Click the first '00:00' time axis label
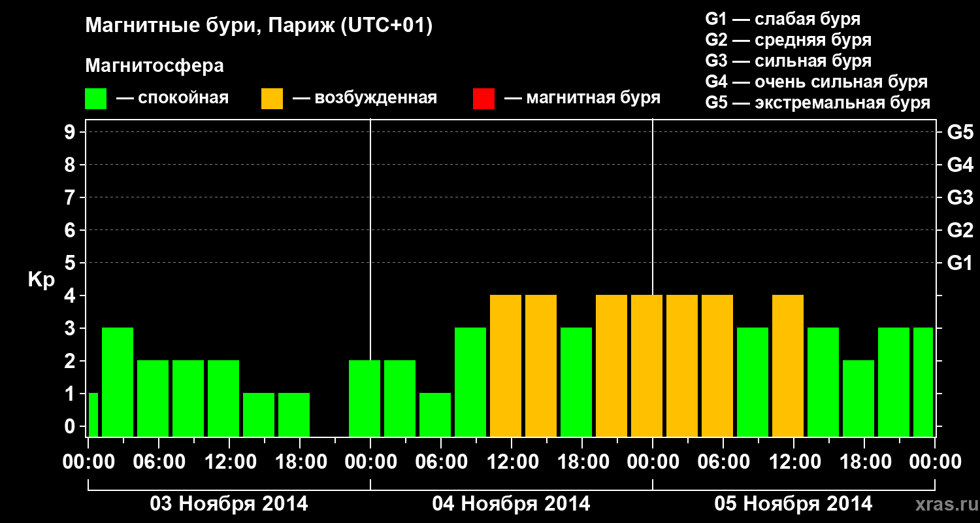Viewport: 980px width, 523px height. click(88, 462)
